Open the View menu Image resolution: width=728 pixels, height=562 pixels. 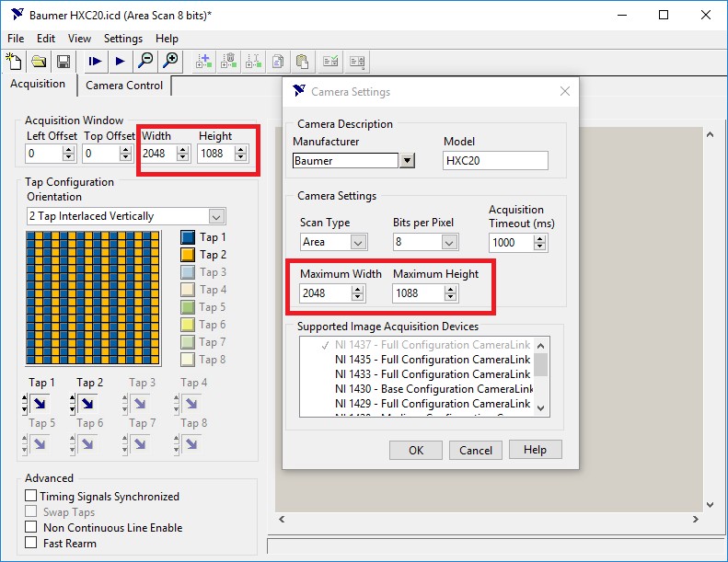(x=79, y=39)
